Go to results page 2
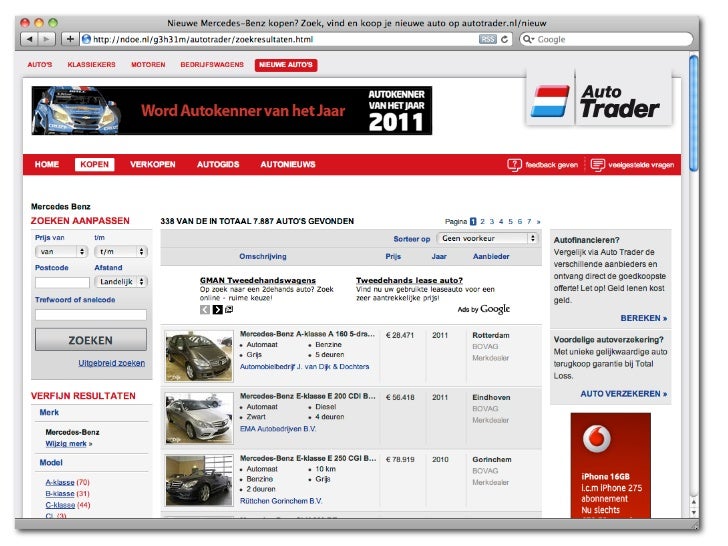The image size is (728, 546). [x=482, y=222]
